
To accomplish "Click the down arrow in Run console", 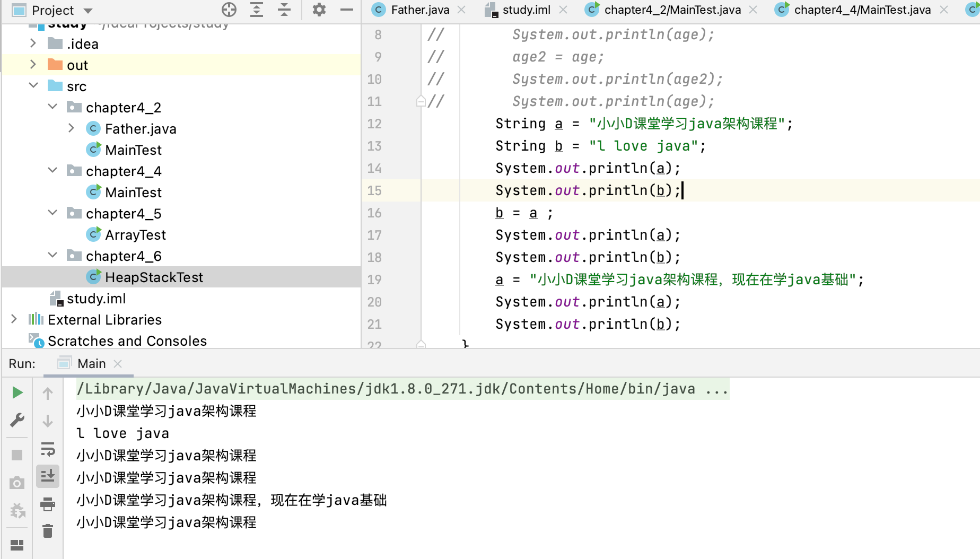I will point(48,421).
